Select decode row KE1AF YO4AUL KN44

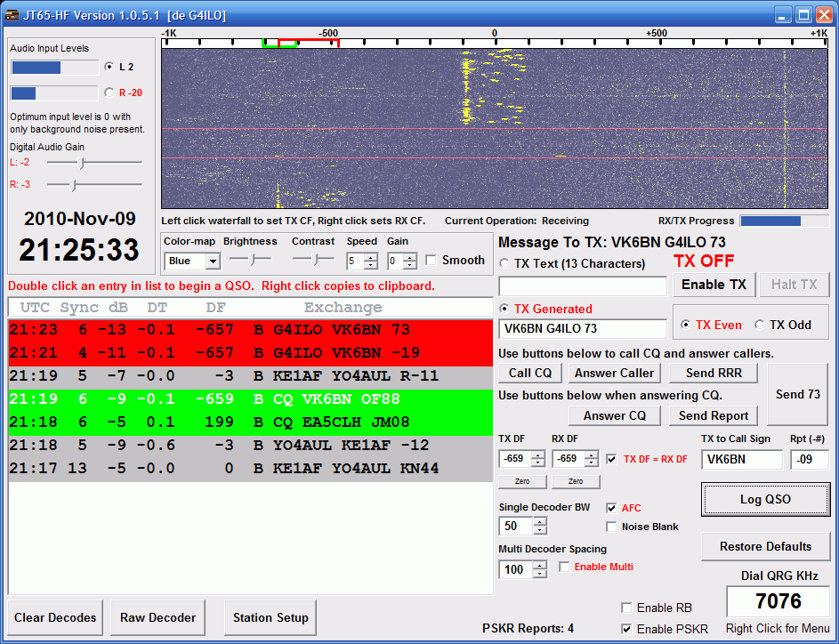(x=250, y=469)
